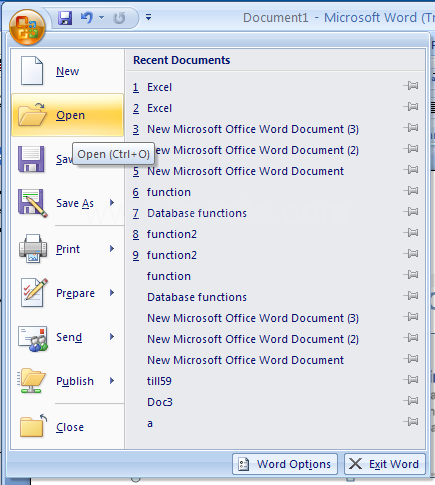Click the Prepare checklist-and-pencil icon
The image size is (435, 485).
(34, 292)
